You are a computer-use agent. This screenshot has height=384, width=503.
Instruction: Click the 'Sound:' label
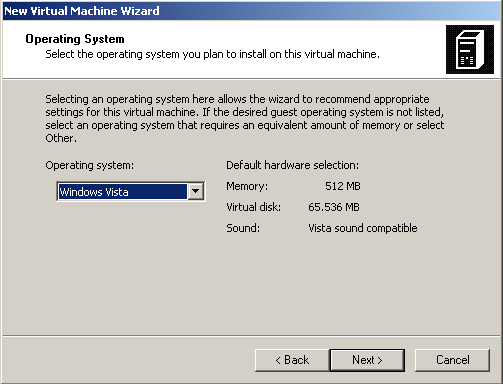(243, 228)
